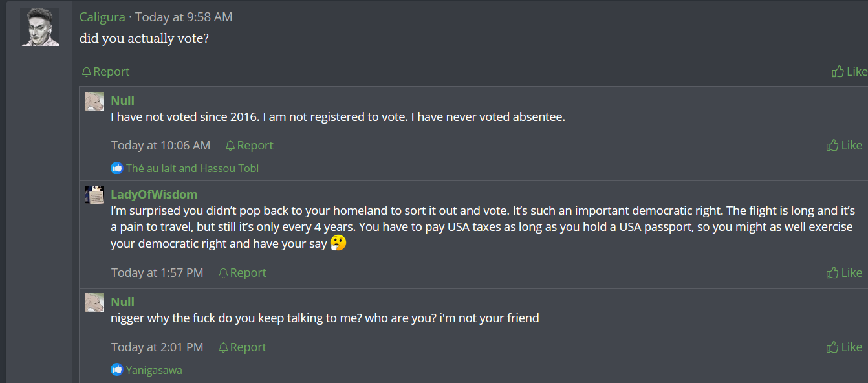This screenshot has width=868, height=383.
Task: Click Null's username on first reply
Action: click(122, 100)
